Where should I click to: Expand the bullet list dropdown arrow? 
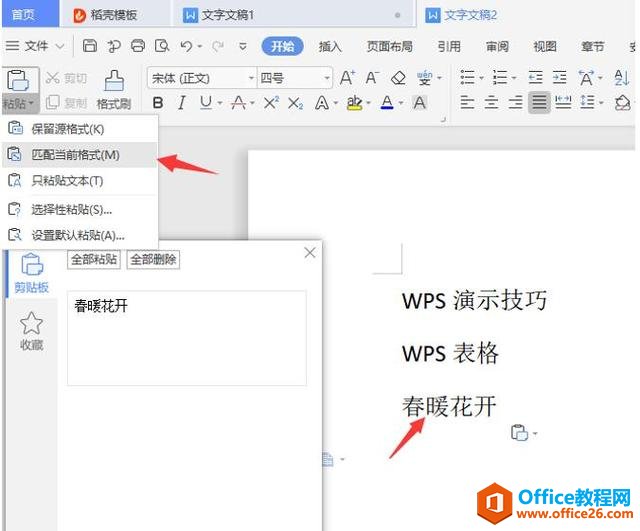482,78
